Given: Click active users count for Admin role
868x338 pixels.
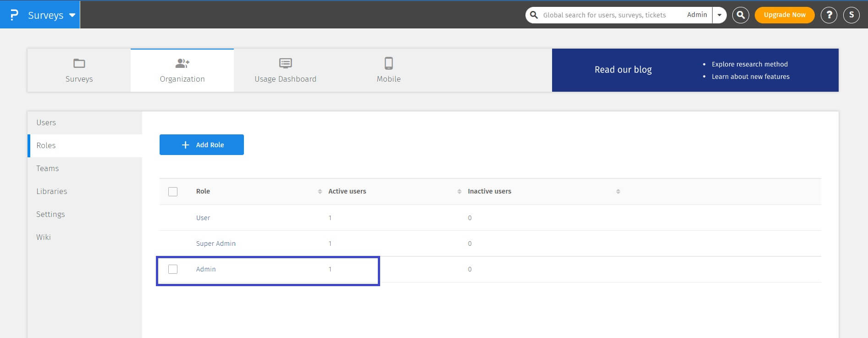Looking at the screenshot, I should 330,269.
